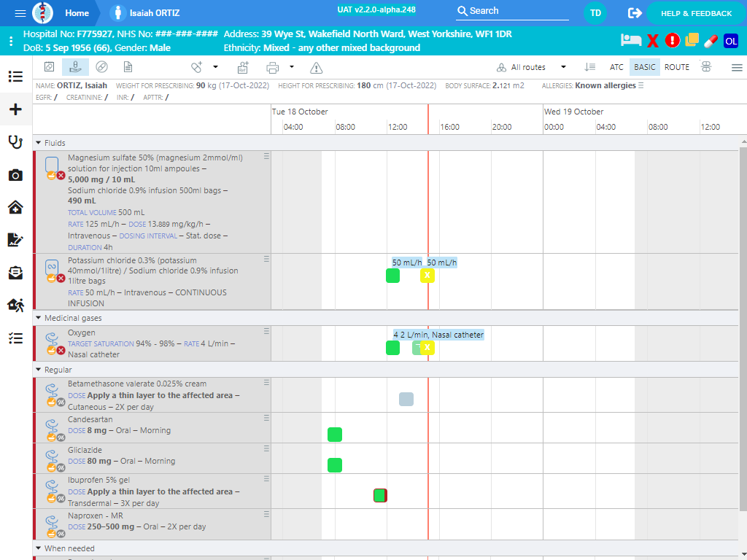Image resolution: width=747 pixels, height=560 pixels.
Task: Collapse the When needed section
Action: click(x=38, y=548)
